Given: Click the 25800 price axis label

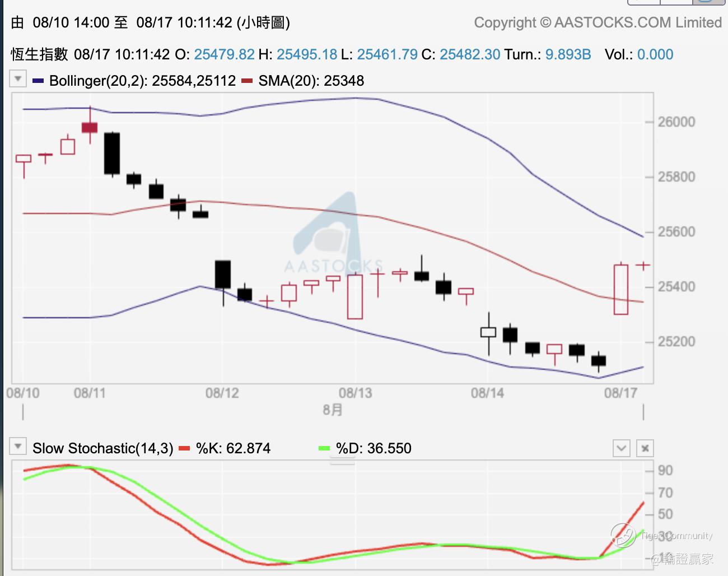Looking at the screenshot, I should click(x=676, y=177).
